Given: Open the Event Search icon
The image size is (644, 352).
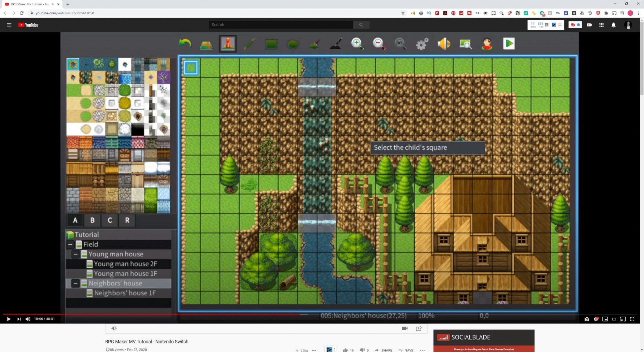Looking at the screenshot, I should pos(465,44).
